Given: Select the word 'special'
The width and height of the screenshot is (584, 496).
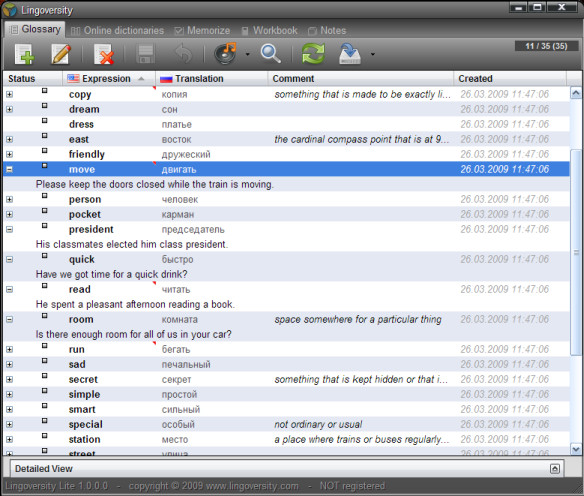Looking at the screenshot, I should (x=85, y=425).
